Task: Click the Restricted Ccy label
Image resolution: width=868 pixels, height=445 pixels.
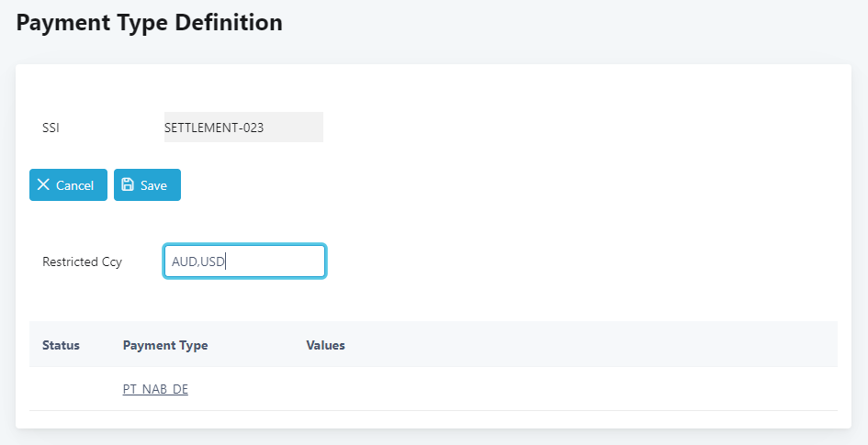Action: (82, 261)
